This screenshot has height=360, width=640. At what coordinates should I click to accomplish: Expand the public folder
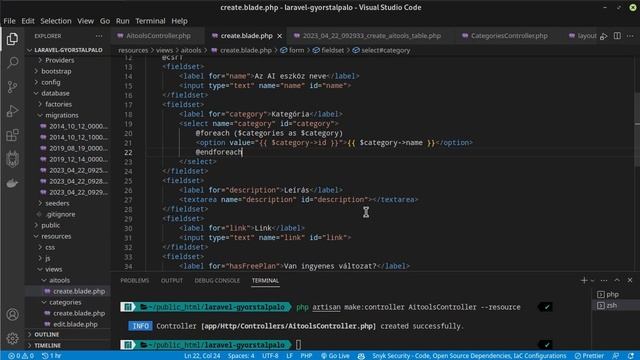(x=51, y=225)
